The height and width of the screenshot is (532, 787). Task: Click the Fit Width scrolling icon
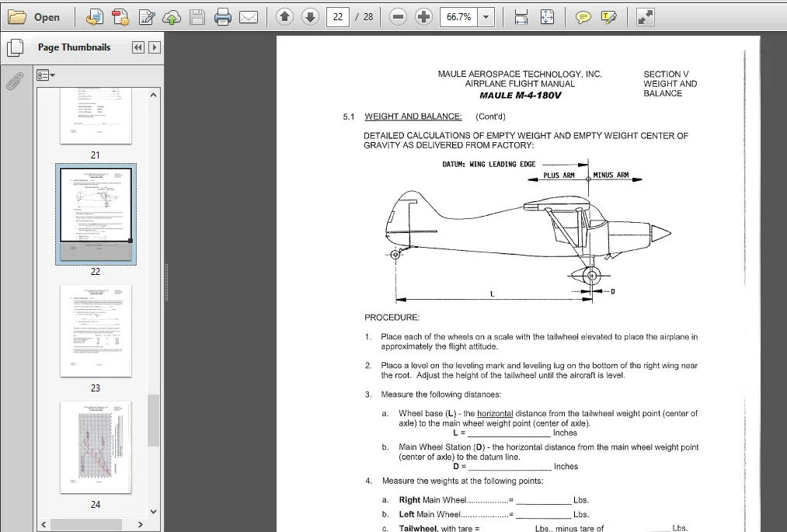(x=521, y=17)
